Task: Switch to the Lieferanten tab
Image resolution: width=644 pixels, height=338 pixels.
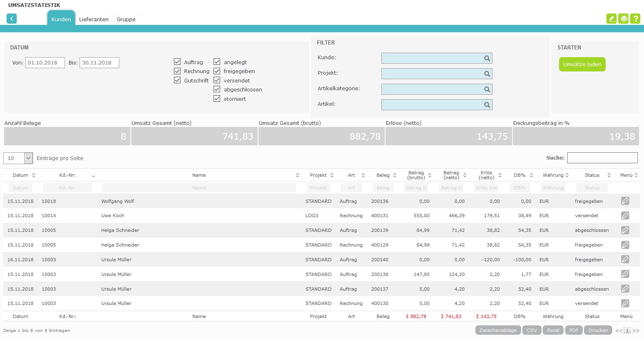Action: [x=94, y=19]
